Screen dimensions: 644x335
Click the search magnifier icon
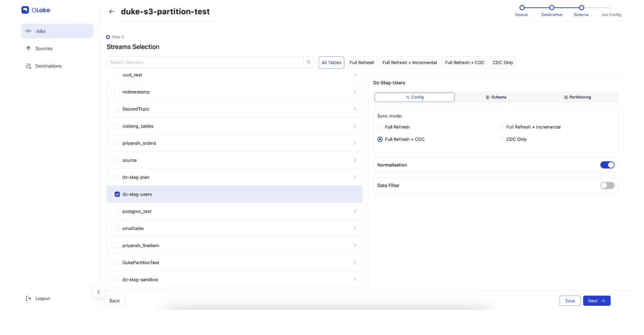tap(308, 62)
